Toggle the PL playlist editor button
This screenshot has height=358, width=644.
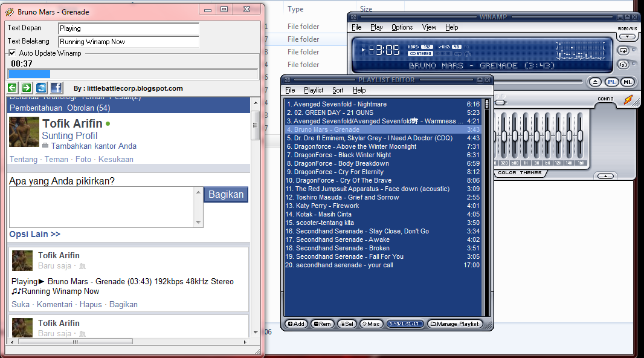(x=611, y=82)
